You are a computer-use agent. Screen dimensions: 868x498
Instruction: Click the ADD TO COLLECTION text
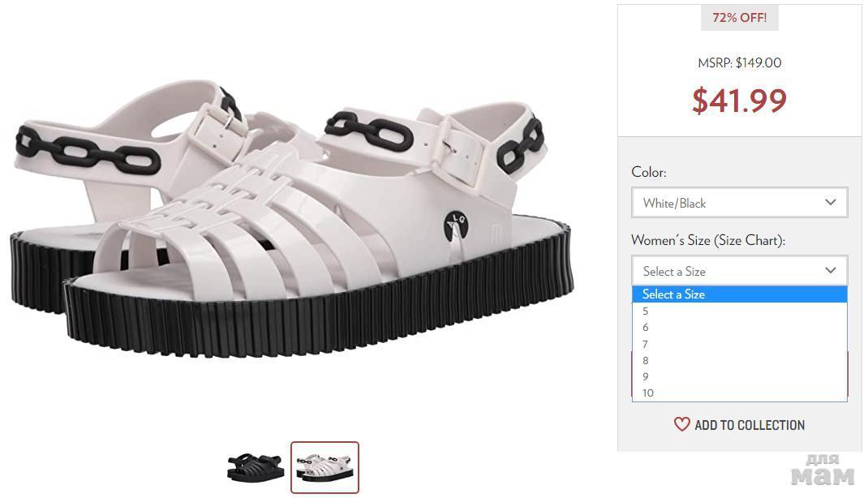[x=750, y=425]
